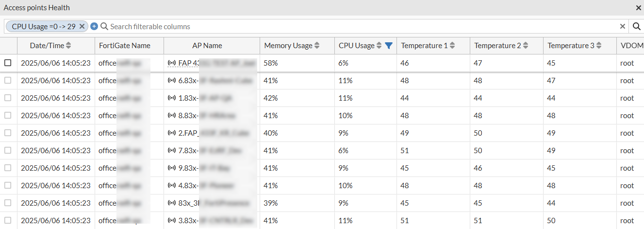This screenshot has width=644, height=229.
Task: Remove the CPU Usage filter chip
Action: click(x=82, y=26)
